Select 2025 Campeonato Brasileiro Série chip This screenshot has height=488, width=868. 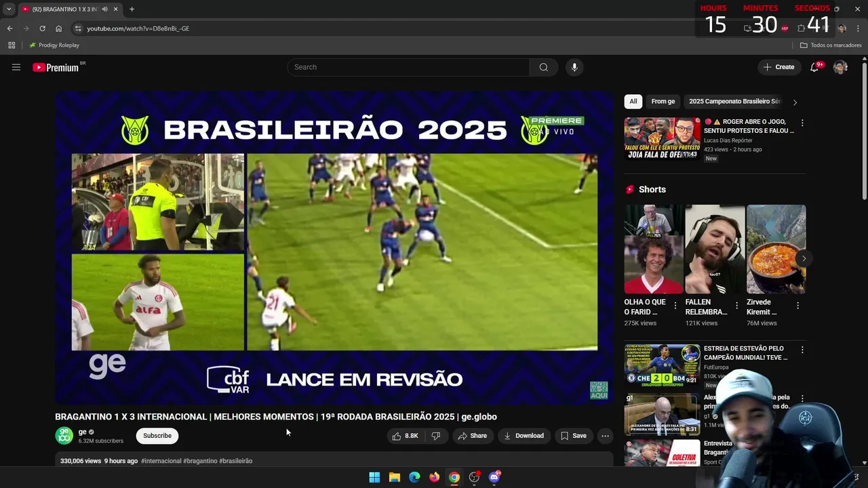734,102
